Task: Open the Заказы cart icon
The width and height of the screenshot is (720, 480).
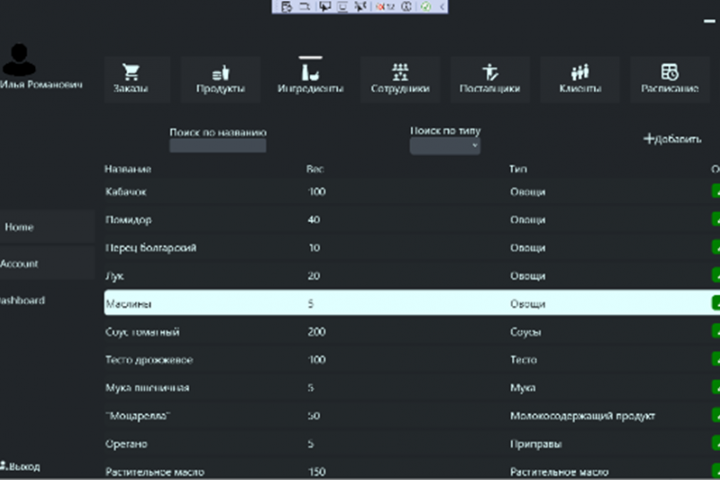Action: (x=131, y=72)
